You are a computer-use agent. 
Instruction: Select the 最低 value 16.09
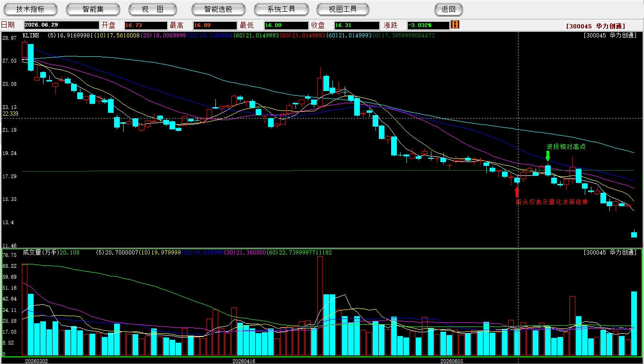pyautogui.click(x=286, y=25)
